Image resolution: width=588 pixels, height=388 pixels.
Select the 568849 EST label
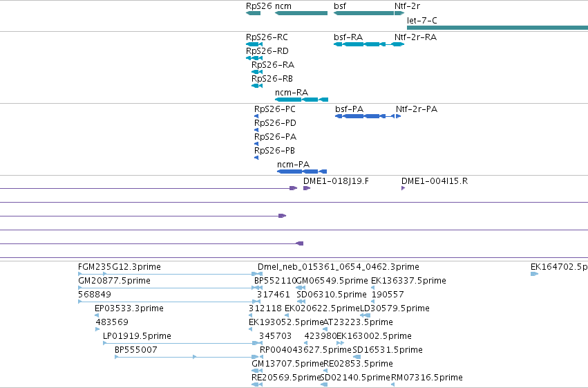(95, 295)
